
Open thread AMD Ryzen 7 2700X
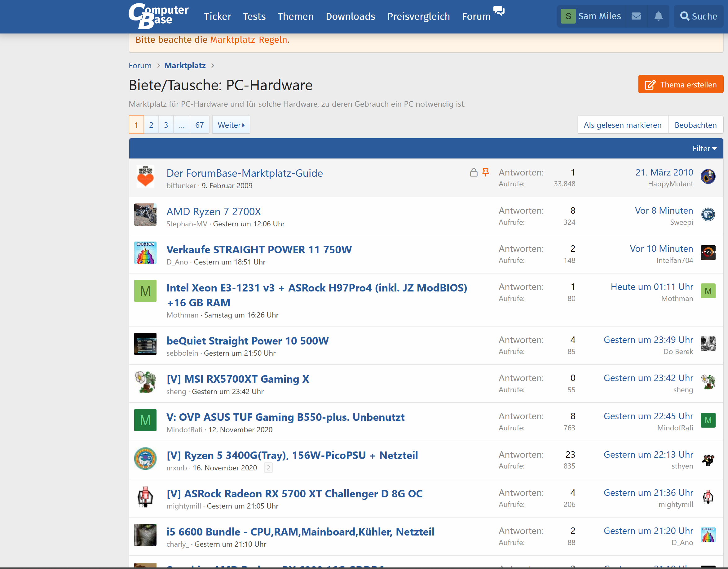[214, 211]
